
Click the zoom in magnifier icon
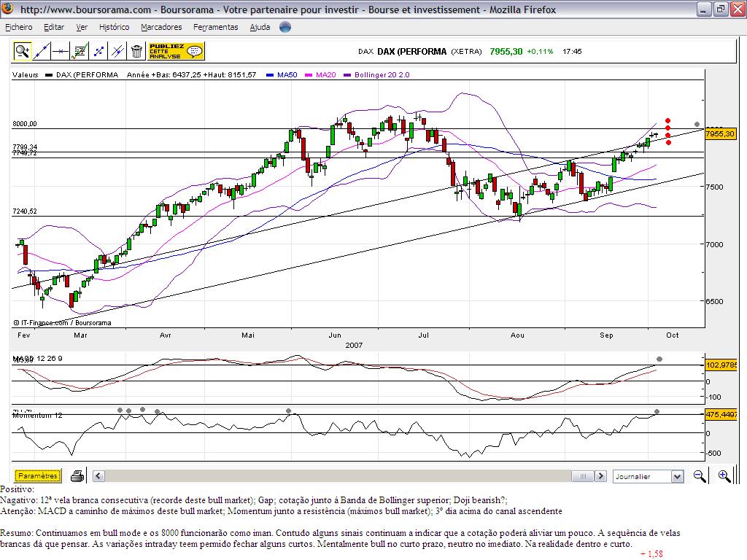tap(724, 475)
